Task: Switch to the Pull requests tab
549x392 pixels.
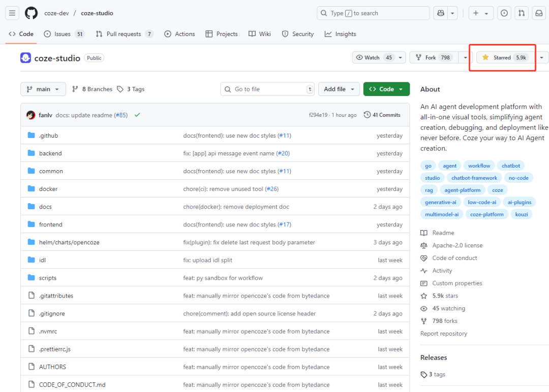Action: click(125, 34)
